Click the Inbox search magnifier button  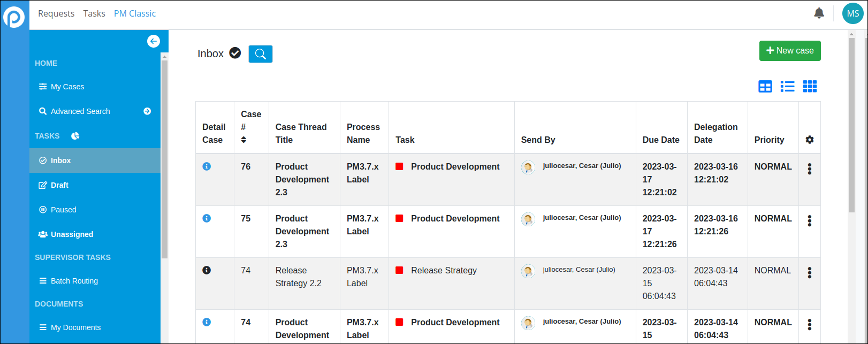pyautogui.click(x=261, y=54)
